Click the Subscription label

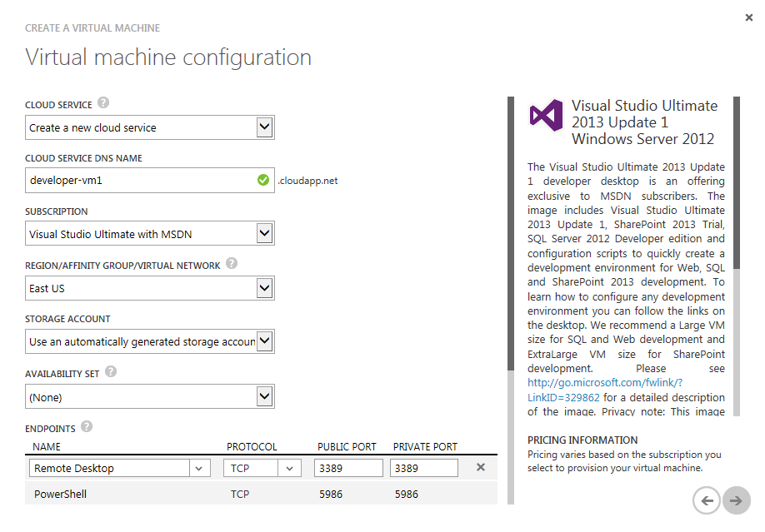[57, 211]
